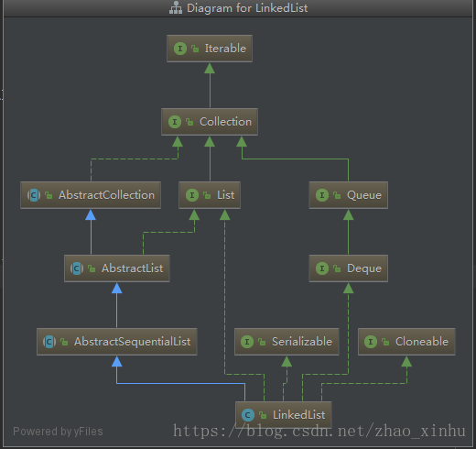Select the Queue interface node
Screen dimensions: 476x449
pos(349,195)
